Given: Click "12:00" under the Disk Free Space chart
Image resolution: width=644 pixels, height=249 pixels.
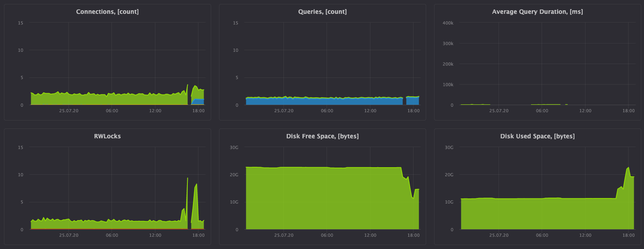Looking at the screenshot, I should coord(370,235).
